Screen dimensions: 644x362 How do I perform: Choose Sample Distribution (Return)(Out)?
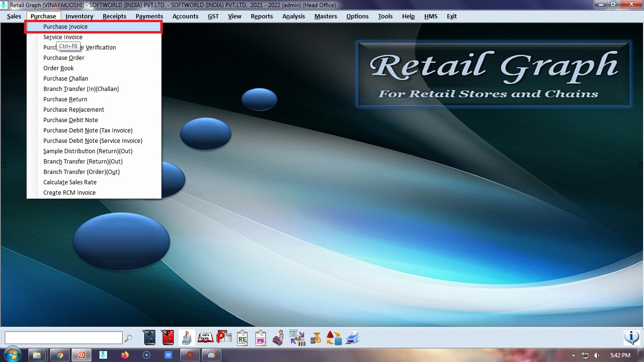click(94, 151)
